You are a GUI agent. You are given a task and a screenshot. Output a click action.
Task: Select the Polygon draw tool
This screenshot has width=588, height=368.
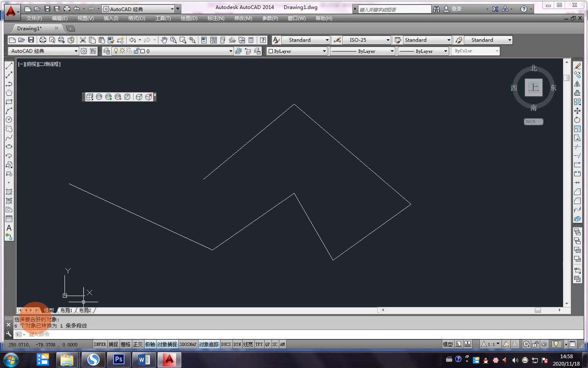coord(9,93)
